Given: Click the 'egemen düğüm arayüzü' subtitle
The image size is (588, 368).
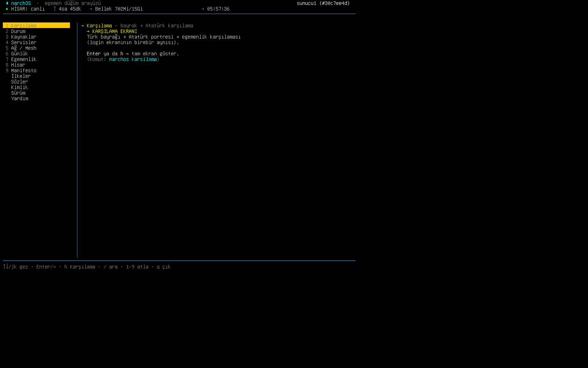Looking at the screenshot, I should (73, 3).
